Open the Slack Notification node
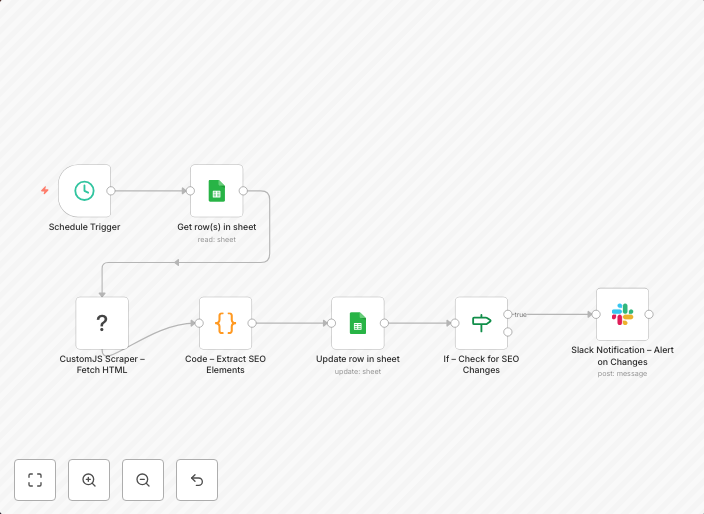Viewport: 704px width, 514px height. click(622, 314)
